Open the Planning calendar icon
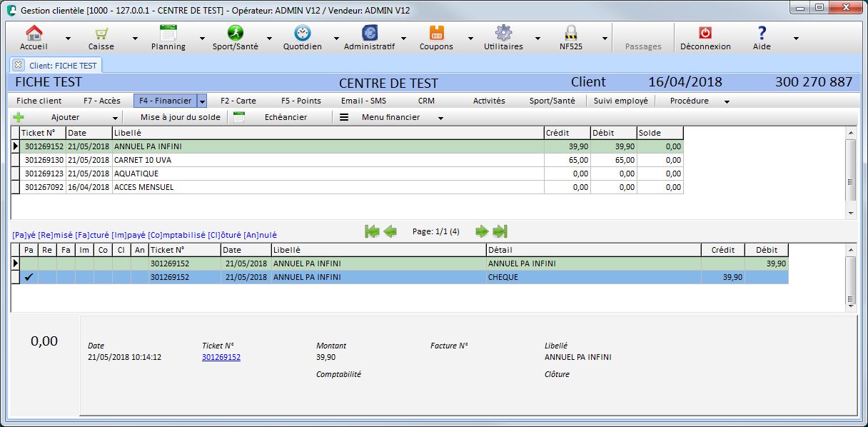Viewport: 868px width, 427px height. pyautogui.click(x=168, y=33)
